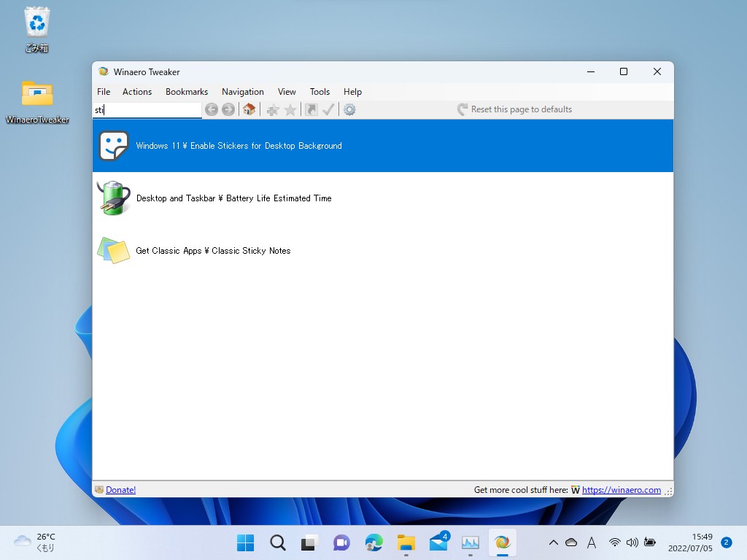Open the bookmarks star icon
Viewport: 747px width, 560px height.
(290, 110)
